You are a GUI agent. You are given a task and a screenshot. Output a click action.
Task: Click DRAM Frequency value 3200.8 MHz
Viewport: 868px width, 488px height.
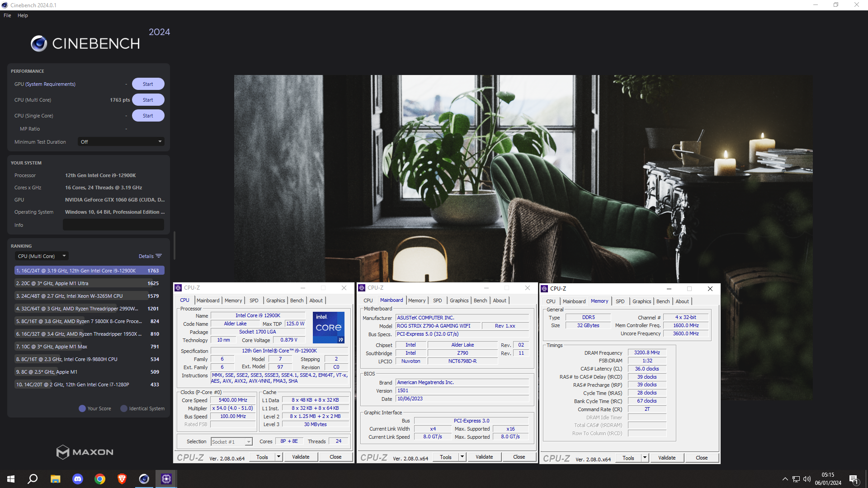point(647,352)
